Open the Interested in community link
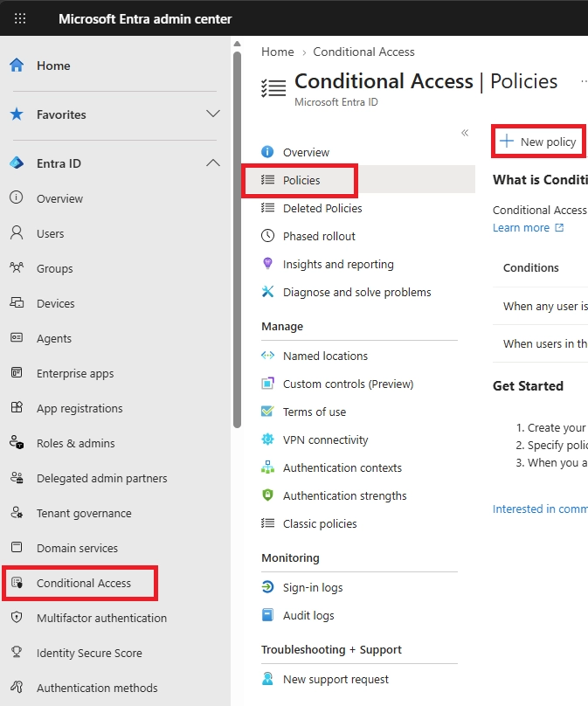588x706 pixels. pyautogui.click(x=540, y=509)
